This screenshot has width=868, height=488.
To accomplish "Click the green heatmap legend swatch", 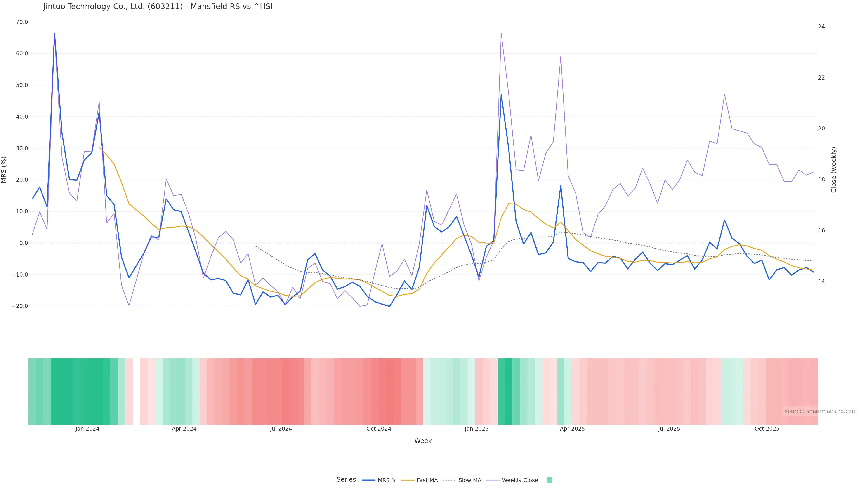I will click(549, 480).
